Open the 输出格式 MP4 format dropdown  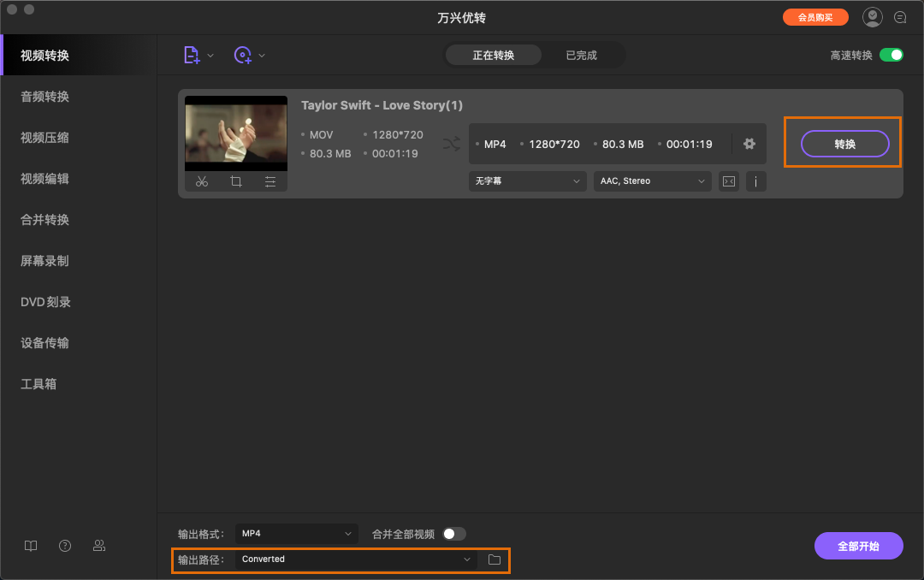[x=297, y=534]
